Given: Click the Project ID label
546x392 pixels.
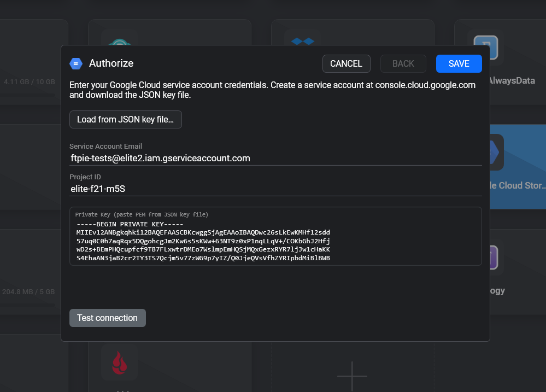Looking at the screenshot, I should (85, 177).
